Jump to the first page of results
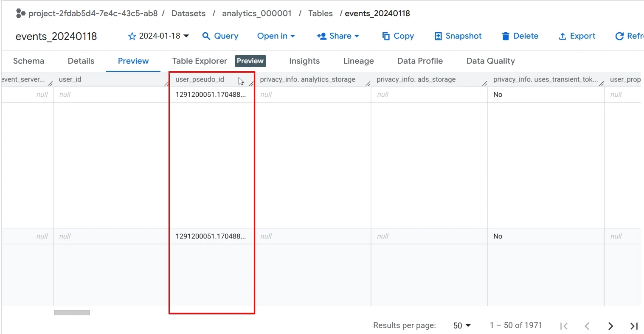This screenshot has height=334, width=644. click(564, 326)
